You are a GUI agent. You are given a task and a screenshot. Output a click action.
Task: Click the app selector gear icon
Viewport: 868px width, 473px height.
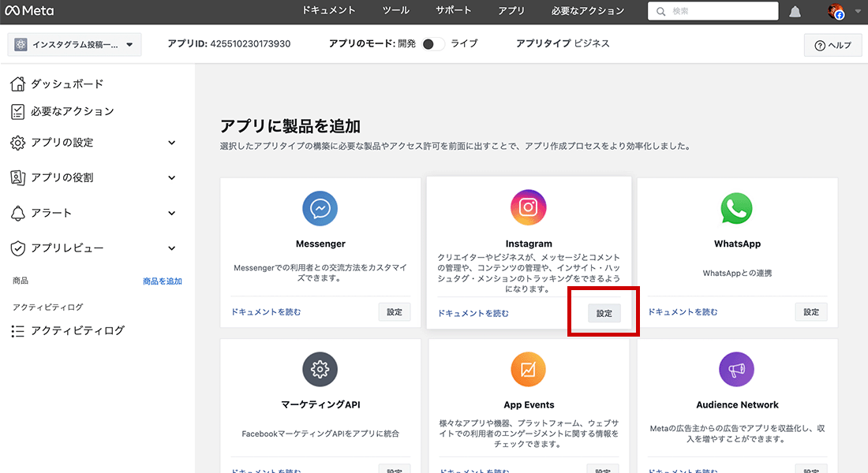21,44
